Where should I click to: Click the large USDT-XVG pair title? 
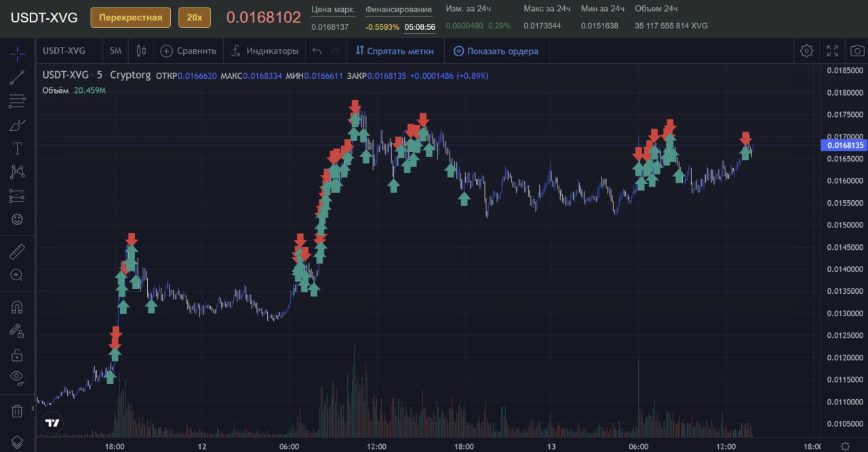click(43, 18)
